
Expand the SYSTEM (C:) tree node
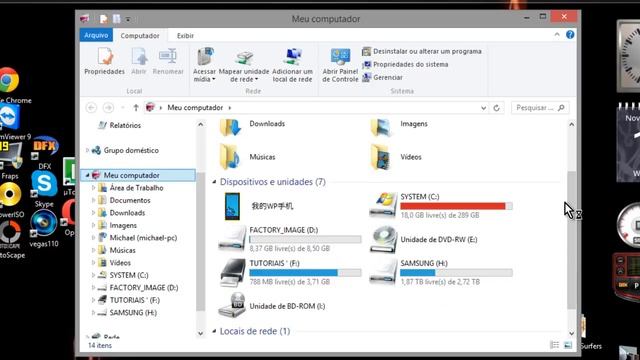[x=93, y=275]
